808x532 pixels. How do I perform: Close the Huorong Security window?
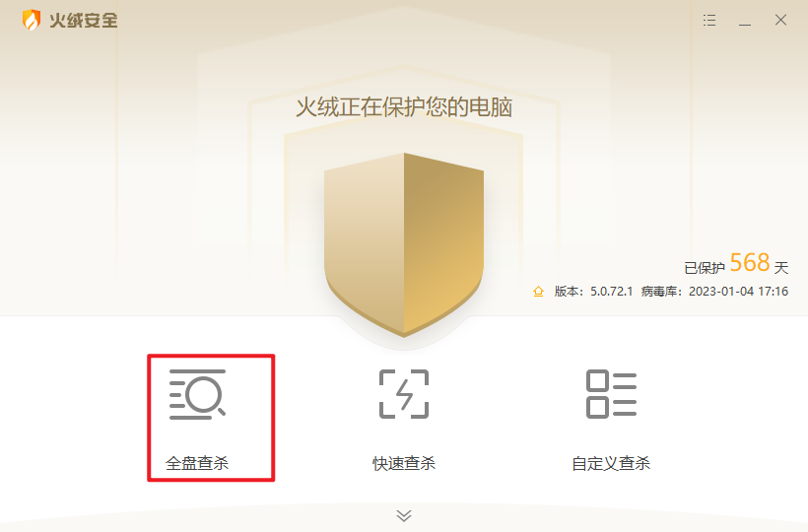click(780, 20)
